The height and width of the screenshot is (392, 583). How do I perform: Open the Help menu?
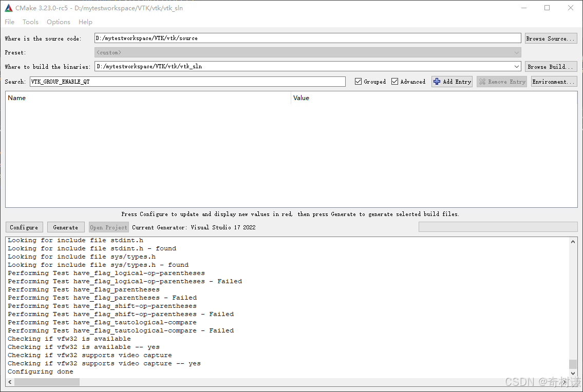tap(85, 22)
